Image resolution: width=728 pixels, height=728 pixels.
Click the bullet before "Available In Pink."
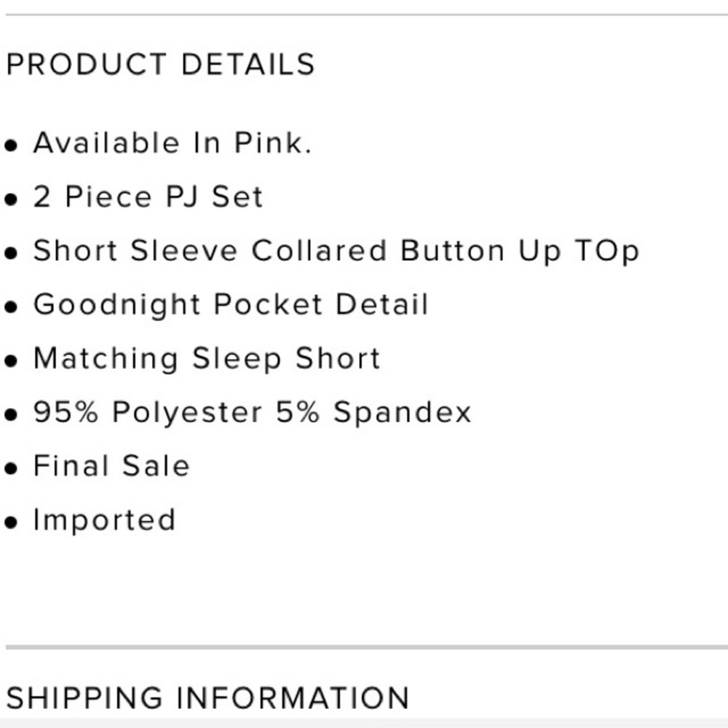click(x=11, y=145)
